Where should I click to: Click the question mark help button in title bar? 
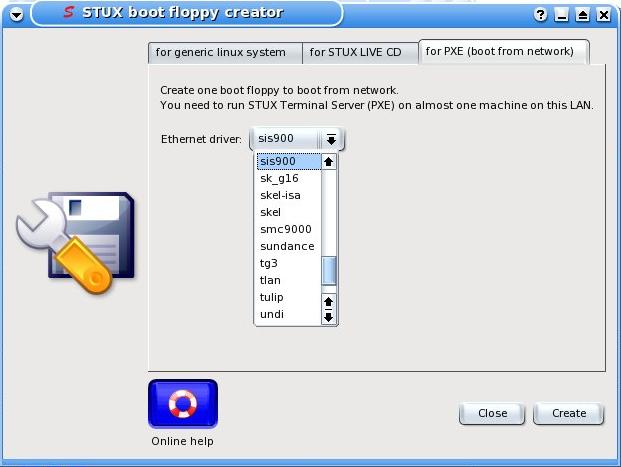coord(540,15)
